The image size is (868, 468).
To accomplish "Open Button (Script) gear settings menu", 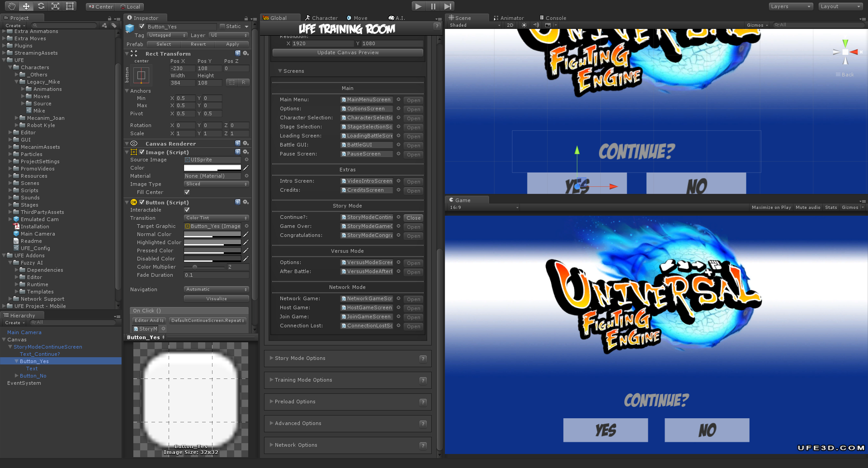I will pos(245,202).
